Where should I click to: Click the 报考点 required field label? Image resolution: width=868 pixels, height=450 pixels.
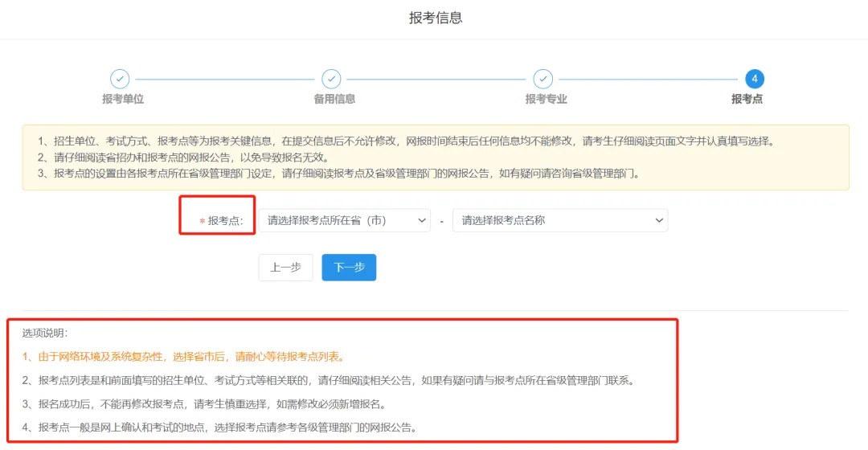222,221
